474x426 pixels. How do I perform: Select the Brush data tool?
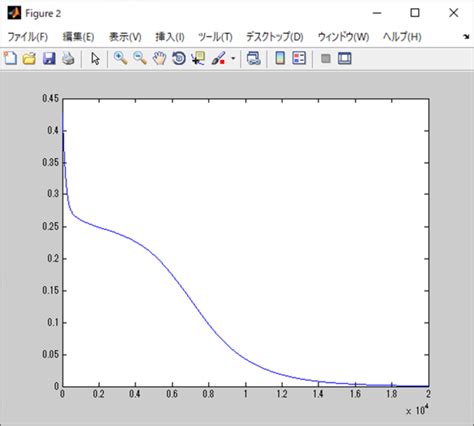point(219,58)
